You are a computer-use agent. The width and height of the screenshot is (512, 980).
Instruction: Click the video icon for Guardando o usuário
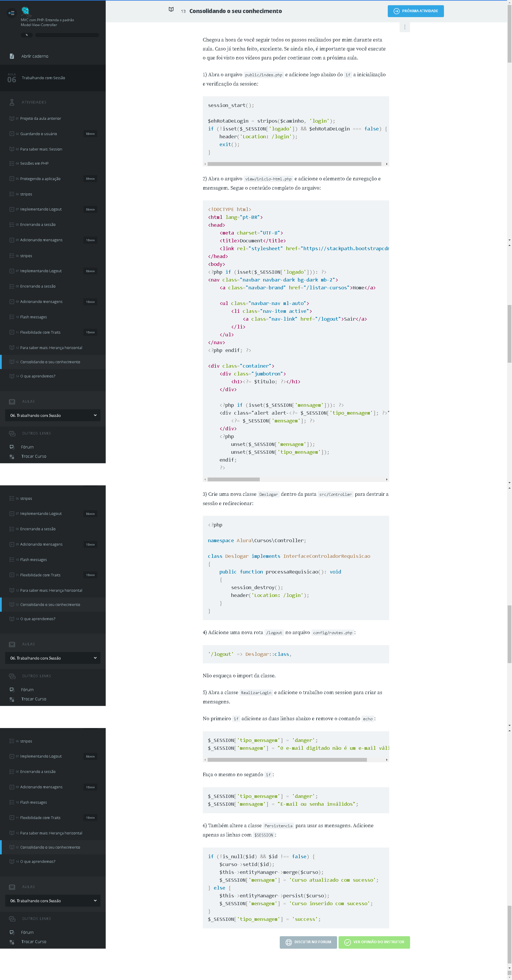pyautogui.click(x=12, y=134)
